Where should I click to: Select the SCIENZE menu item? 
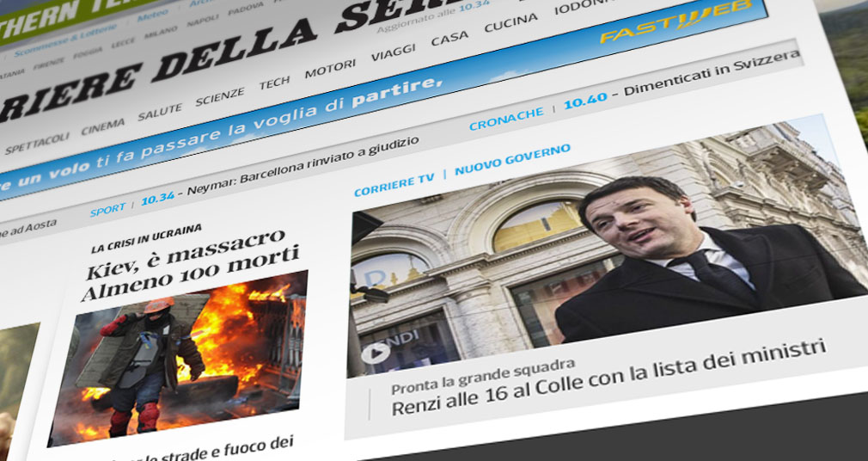coord(219,96)
